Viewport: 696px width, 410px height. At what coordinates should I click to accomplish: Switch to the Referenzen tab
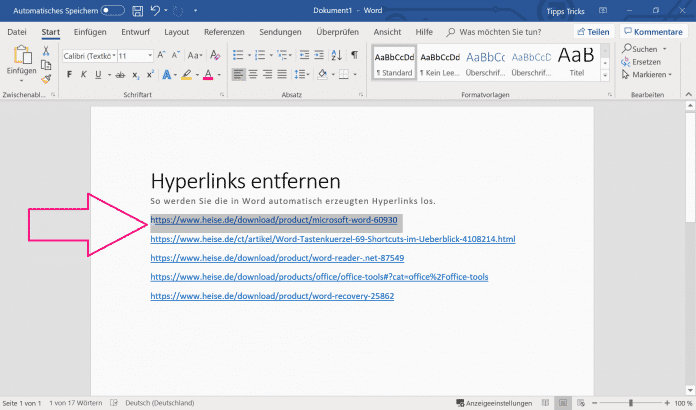coord(223,32)
